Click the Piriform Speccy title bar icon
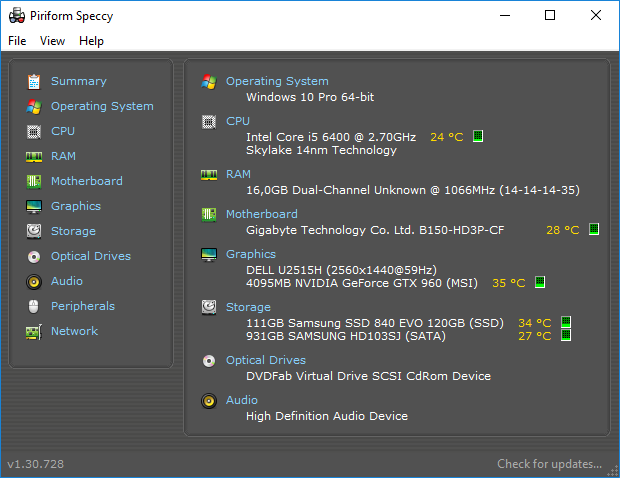The height and width of the screenshot is (478, 620). [15, 15]
